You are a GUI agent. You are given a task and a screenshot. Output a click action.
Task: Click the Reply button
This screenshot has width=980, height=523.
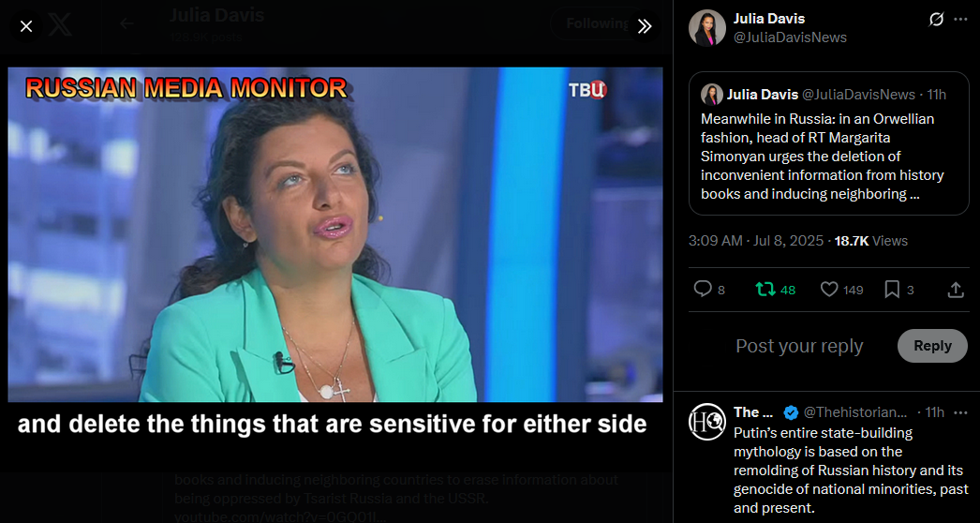tap(932, 346)
